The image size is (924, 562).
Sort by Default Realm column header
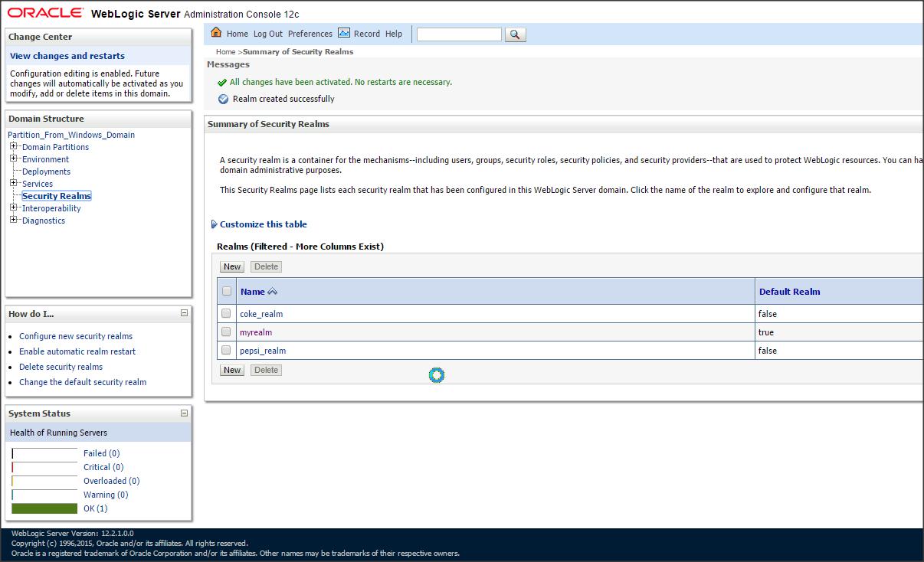click(x=790, y=292)
